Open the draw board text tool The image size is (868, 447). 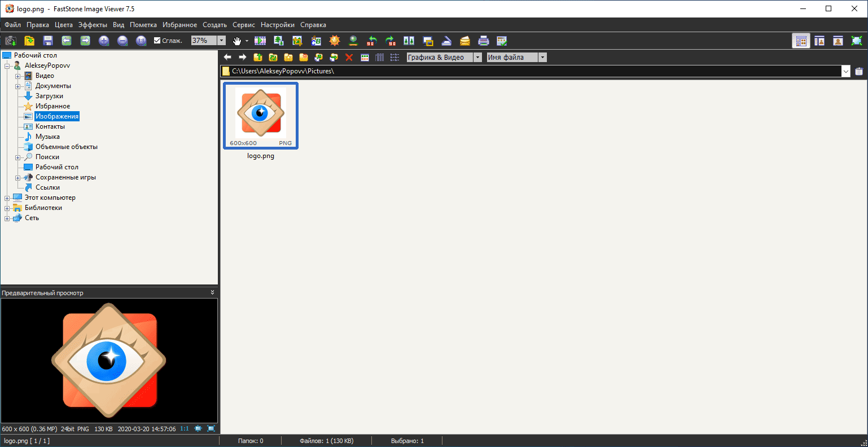(x=316, y=41)
